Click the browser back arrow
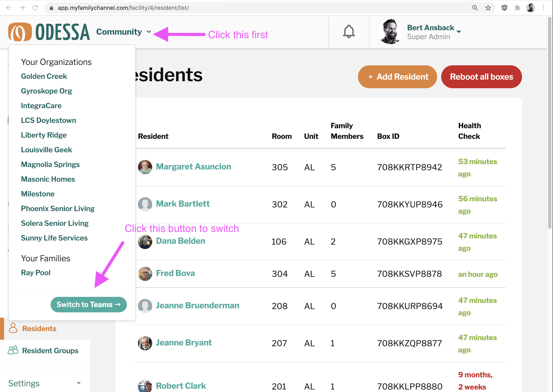The width and height of the screenshot is (553, 392). coord(9,8)
